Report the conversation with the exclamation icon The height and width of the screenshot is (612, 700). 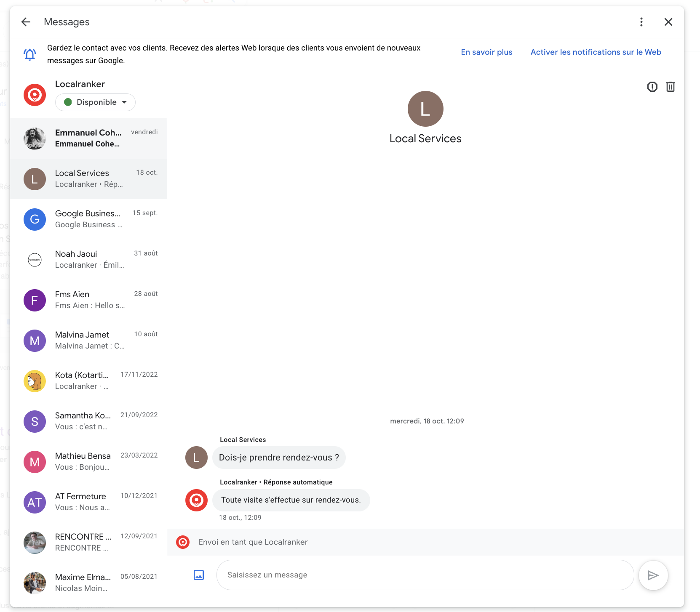(652, 87)
